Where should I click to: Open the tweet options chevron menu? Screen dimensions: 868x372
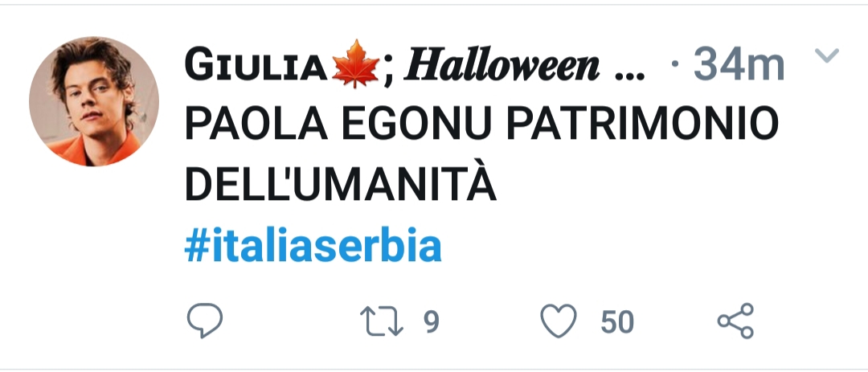point(827,55)
